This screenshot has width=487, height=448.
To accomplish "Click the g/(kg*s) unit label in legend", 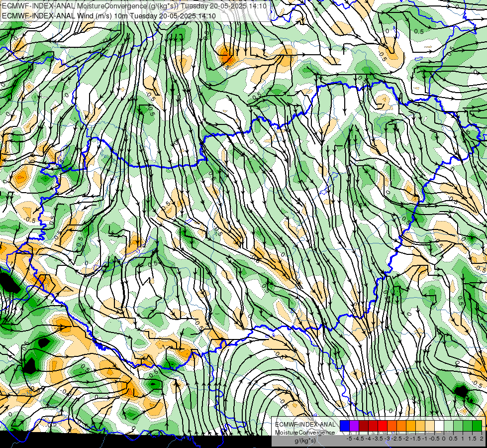I will click(x=305, y=441).
